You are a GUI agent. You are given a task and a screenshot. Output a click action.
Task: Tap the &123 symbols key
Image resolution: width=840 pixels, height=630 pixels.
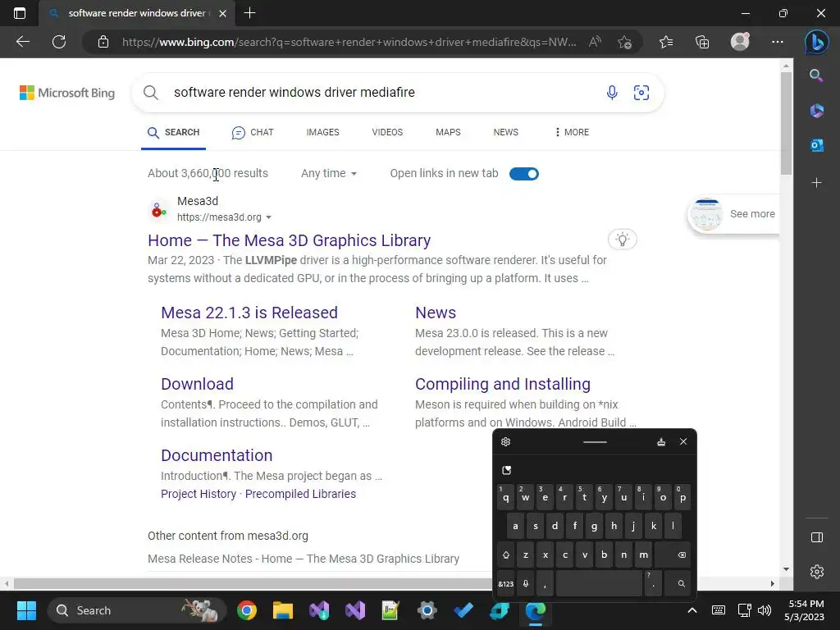tap(505, 583)
